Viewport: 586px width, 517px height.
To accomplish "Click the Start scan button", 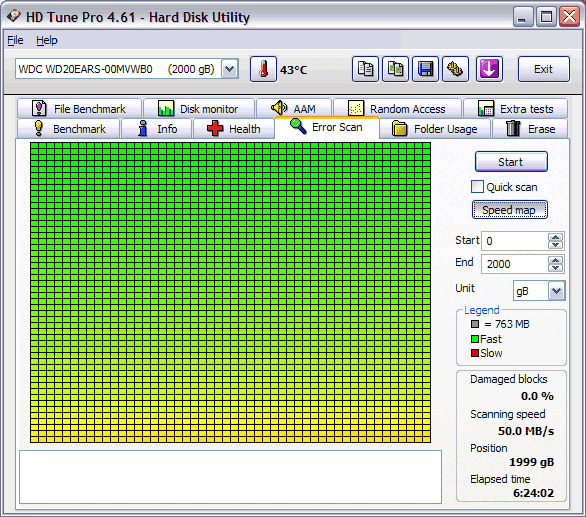I will 511,162.
